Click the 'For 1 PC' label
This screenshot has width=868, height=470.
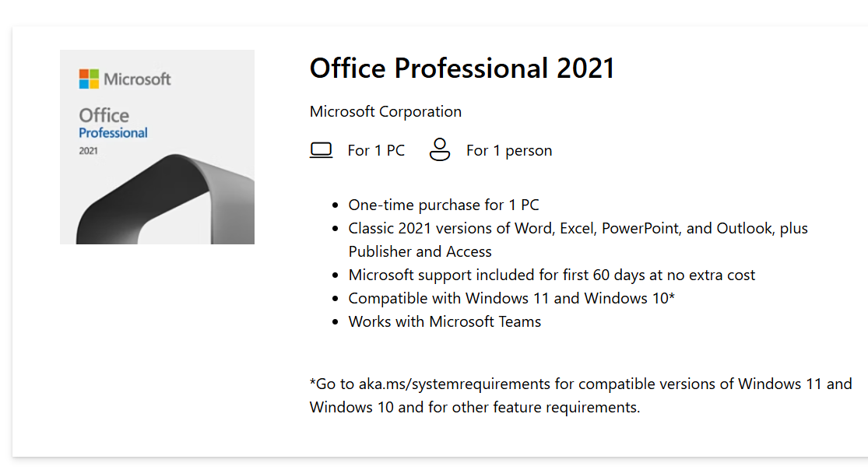point(376,151)
